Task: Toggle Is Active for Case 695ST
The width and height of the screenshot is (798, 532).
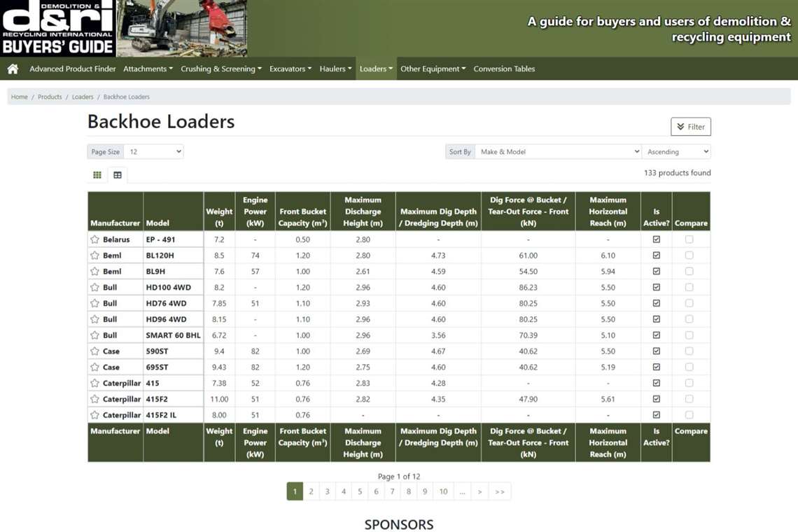Action: (x=657, y=367)
